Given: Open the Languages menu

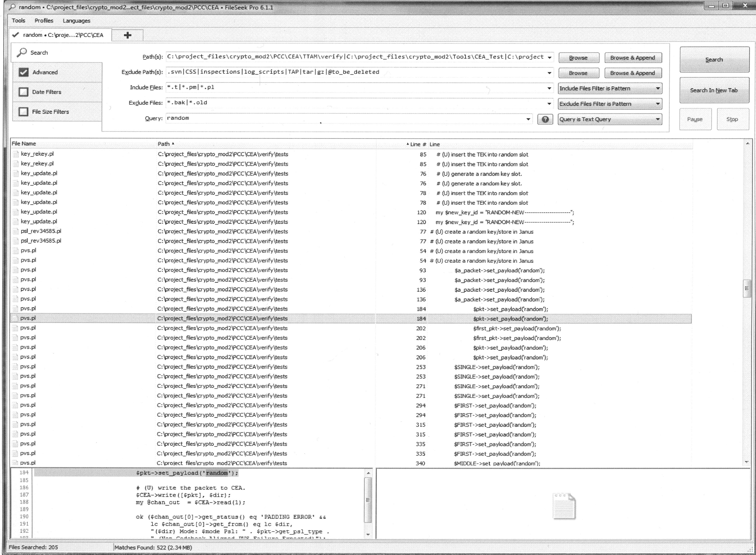Looking at the screenshot, I should (77, 20).
